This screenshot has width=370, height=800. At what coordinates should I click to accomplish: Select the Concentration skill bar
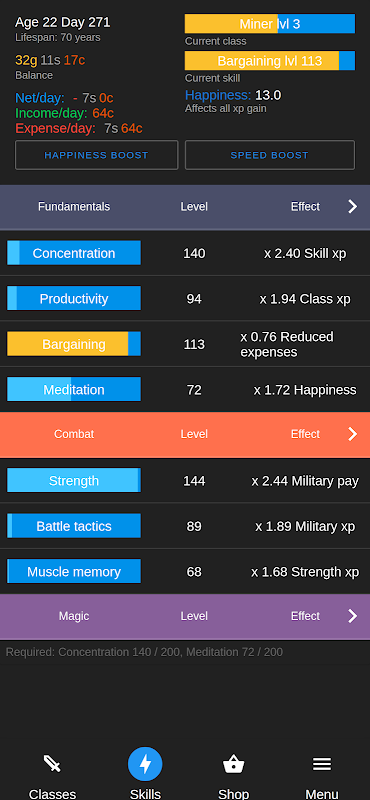pyautogui.click(x=74, y=253)
